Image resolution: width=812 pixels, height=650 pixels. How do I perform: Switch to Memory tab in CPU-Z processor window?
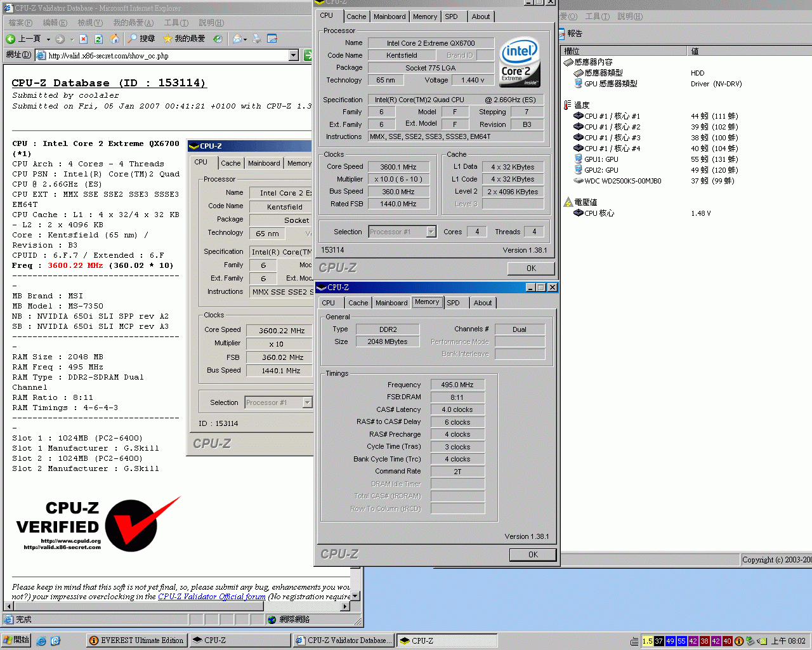[424, 17]
